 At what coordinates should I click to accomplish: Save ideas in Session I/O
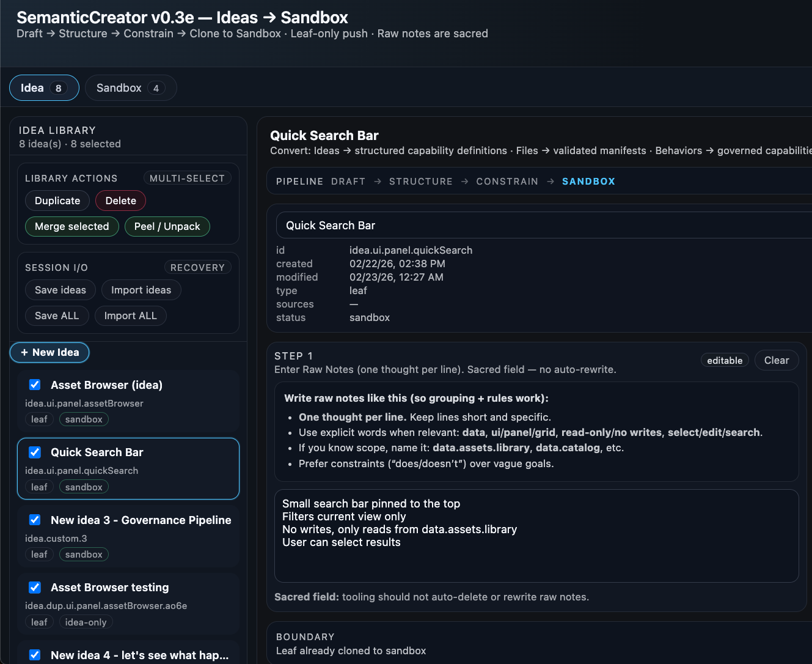(x=60, y=290)
